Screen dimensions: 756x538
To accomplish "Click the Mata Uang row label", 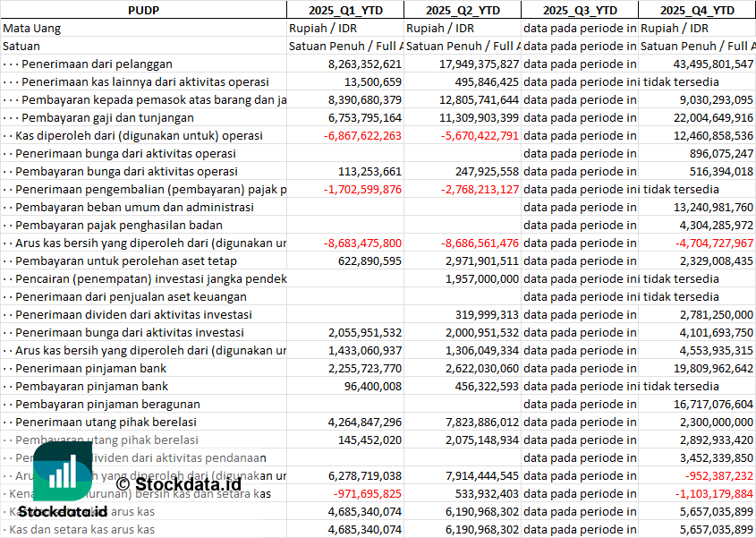I will [x=32, y=28].
